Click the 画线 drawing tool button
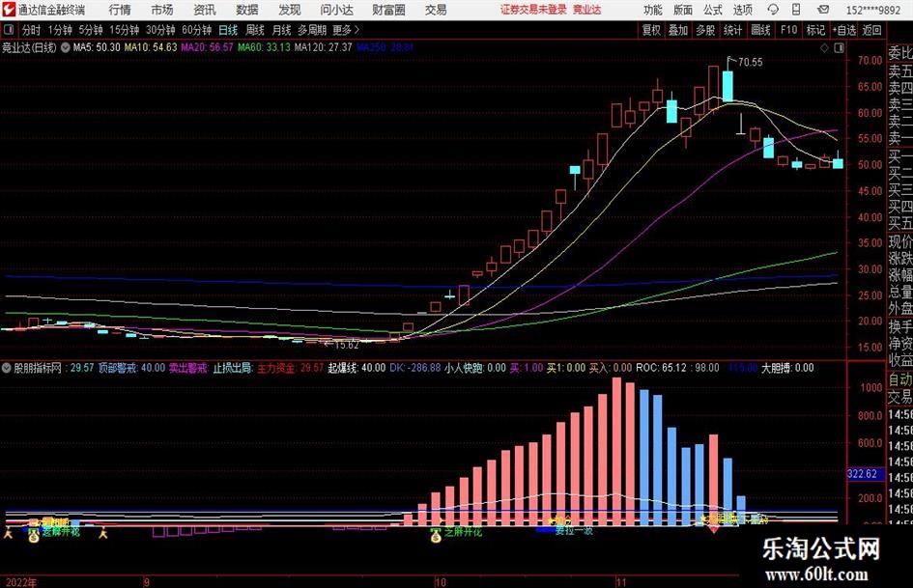The width and height of the screenshot is (913, 588). [760, 30]
